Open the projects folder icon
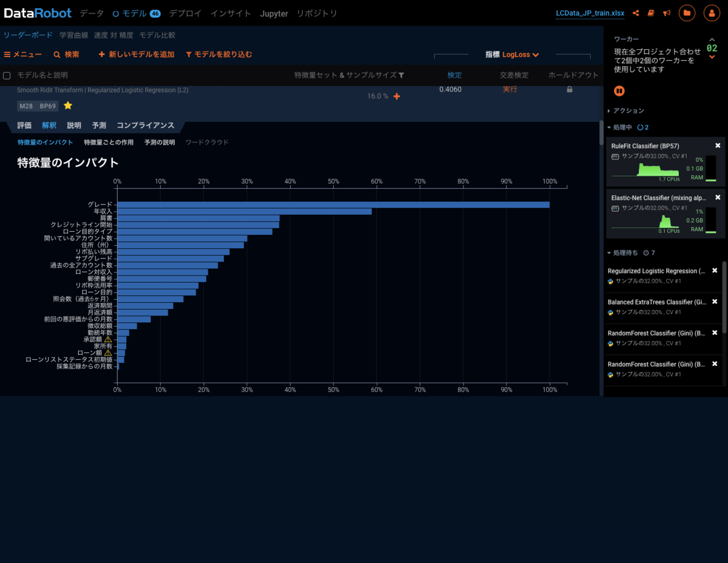 687,13
